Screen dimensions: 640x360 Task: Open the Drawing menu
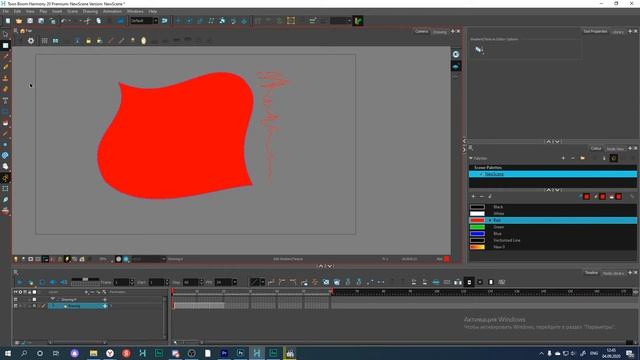[x=90, y=11]
